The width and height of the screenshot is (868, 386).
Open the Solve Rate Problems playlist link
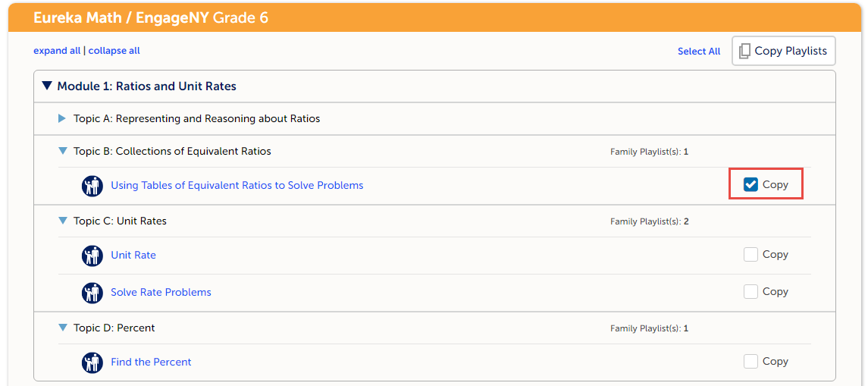161,292
